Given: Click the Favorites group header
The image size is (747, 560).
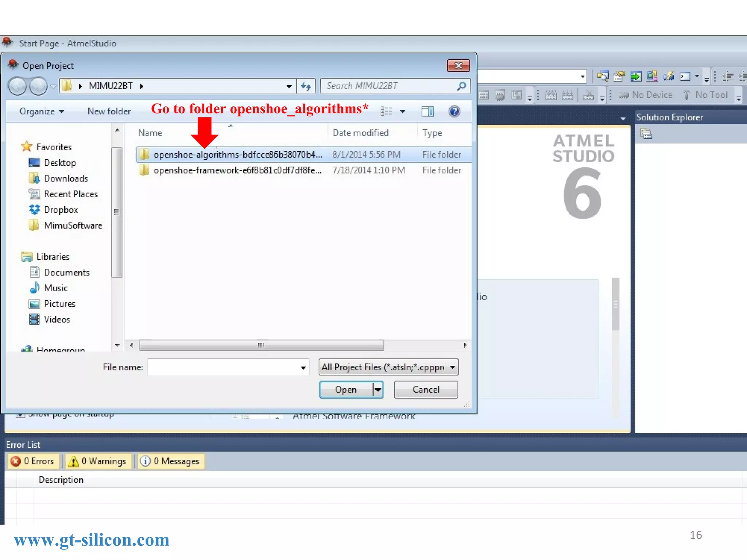Looking at the screenshot, I should click(54, 147).
